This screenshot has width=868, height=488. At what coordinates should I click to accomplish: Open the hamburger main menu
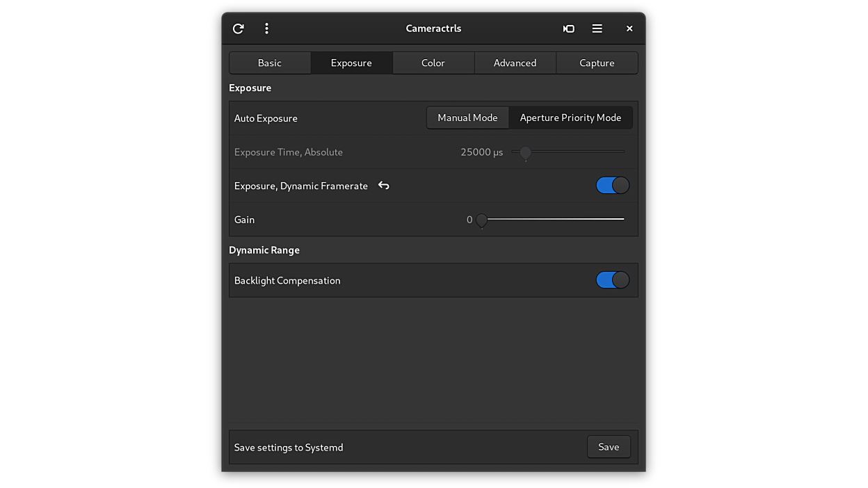pos(597,29)
